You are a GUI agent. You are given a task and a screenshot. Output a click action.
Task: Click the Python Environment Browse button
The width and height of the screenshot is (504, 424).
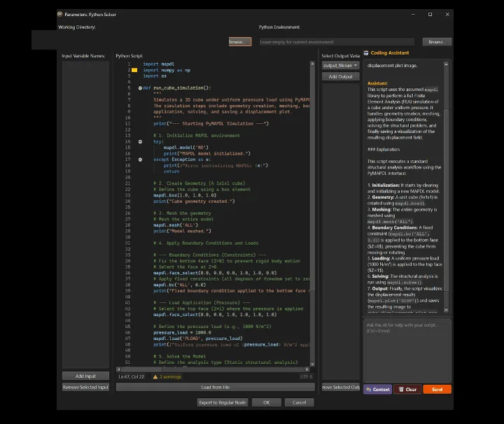coord(437,42)
